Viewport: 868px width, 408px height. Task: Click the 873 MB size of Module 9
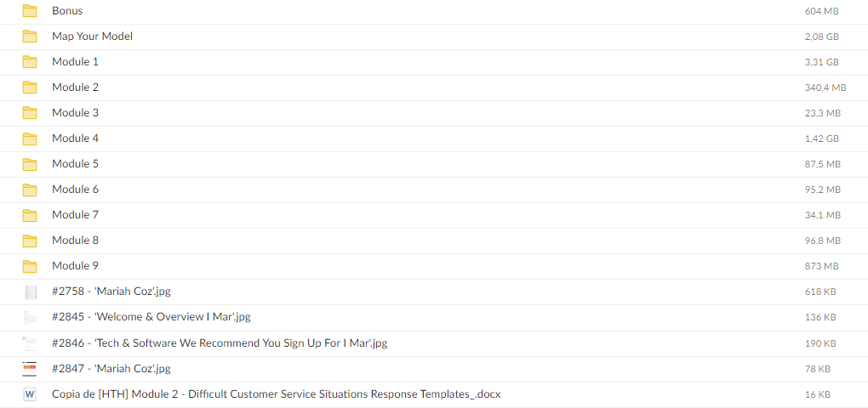pos(821,266)
